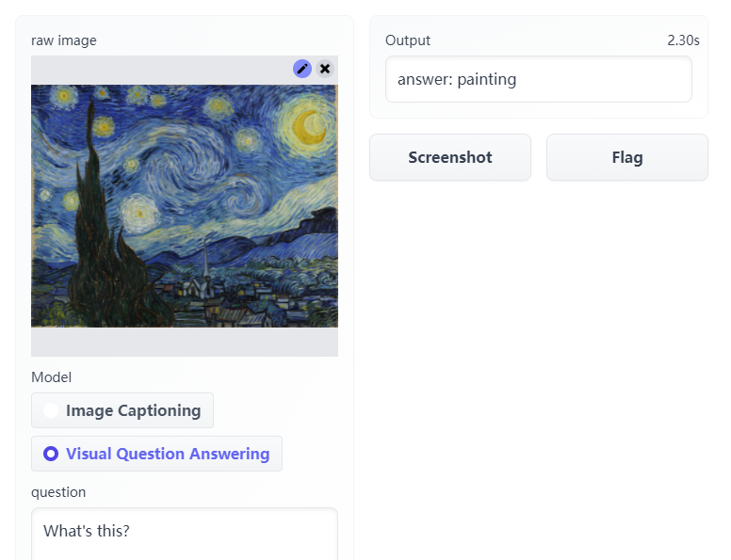This screenshot has width=731, height=560.
Task: Focus the question text box
Action: click(x=185, y=534)
